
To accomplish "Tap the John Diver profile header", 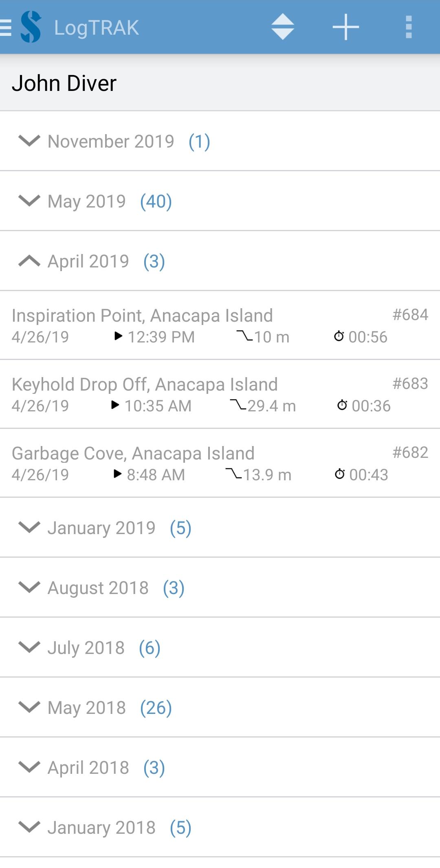I will pos(64,83).
